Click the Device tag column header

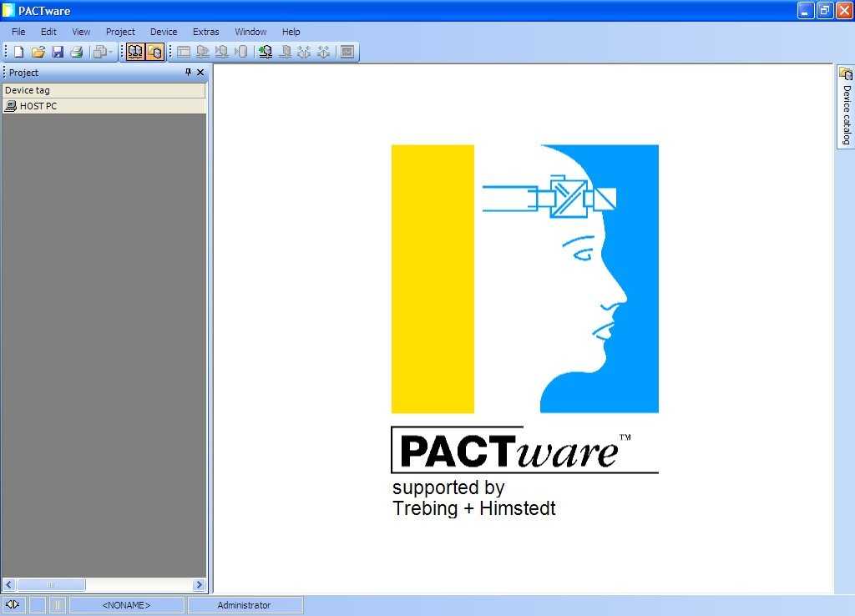point(104,90)
